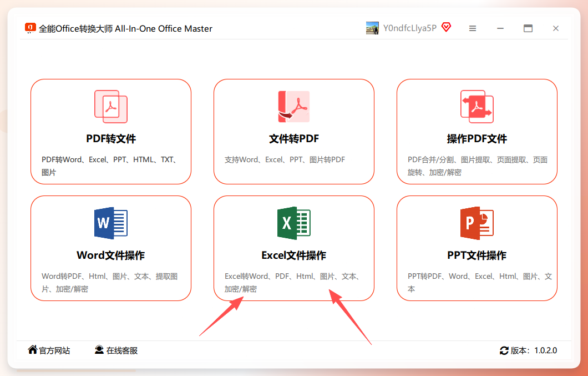588x376 pixels.
Task: Open the 官方网站 link
Action: [54, 350]
